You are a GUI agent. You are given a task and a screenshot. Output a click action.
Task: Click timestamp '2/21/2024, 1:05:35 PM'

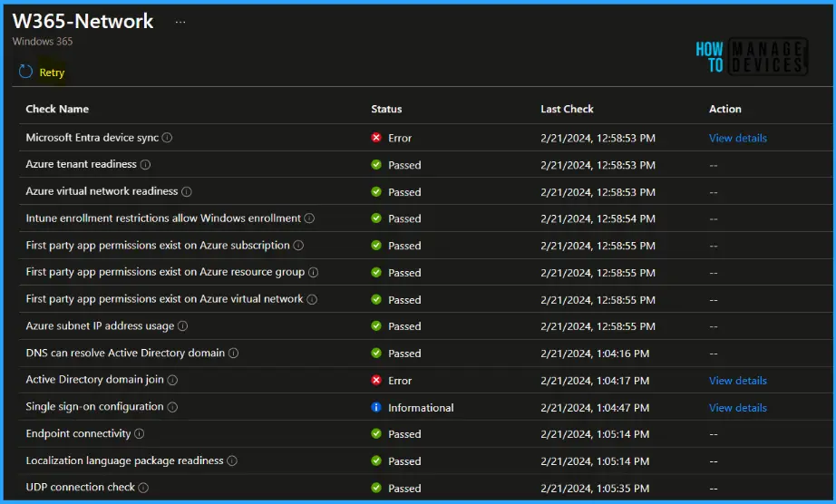click(x=595, y=488)
